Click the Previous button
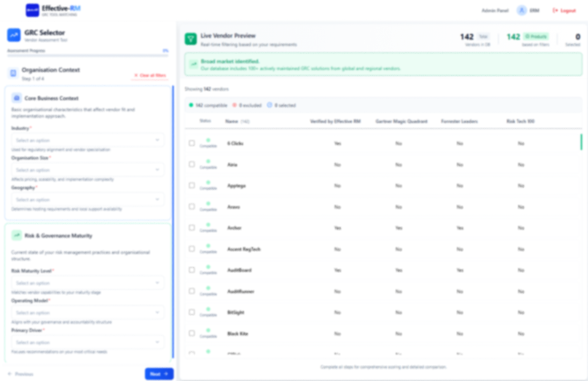Image resolution: width=588 pixels, height=381 pixels. pos(21,374)
